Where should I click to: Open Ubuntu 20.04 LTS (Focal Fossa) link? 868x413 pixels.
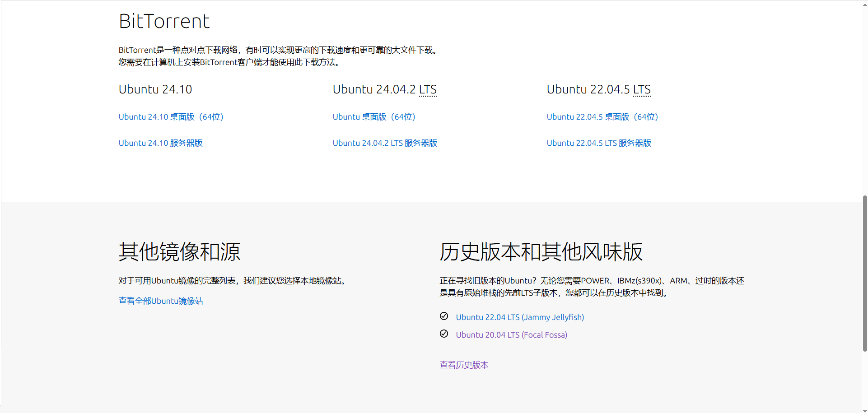coord(512,335)
